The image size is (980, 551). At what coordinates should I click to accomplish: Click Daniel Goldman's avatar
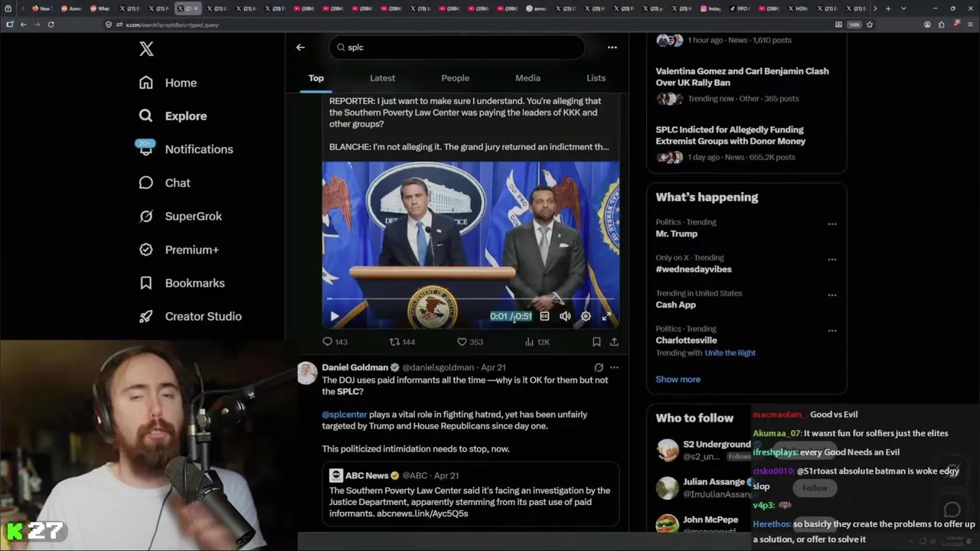[307, 373]
